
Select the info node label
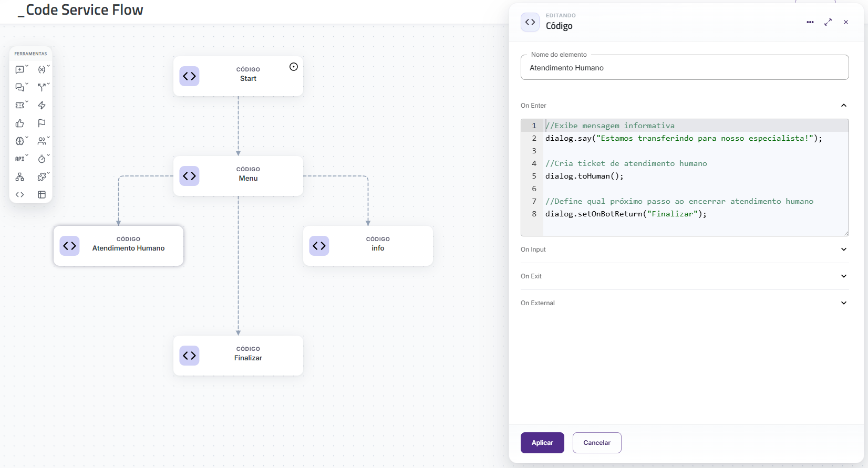378,248
